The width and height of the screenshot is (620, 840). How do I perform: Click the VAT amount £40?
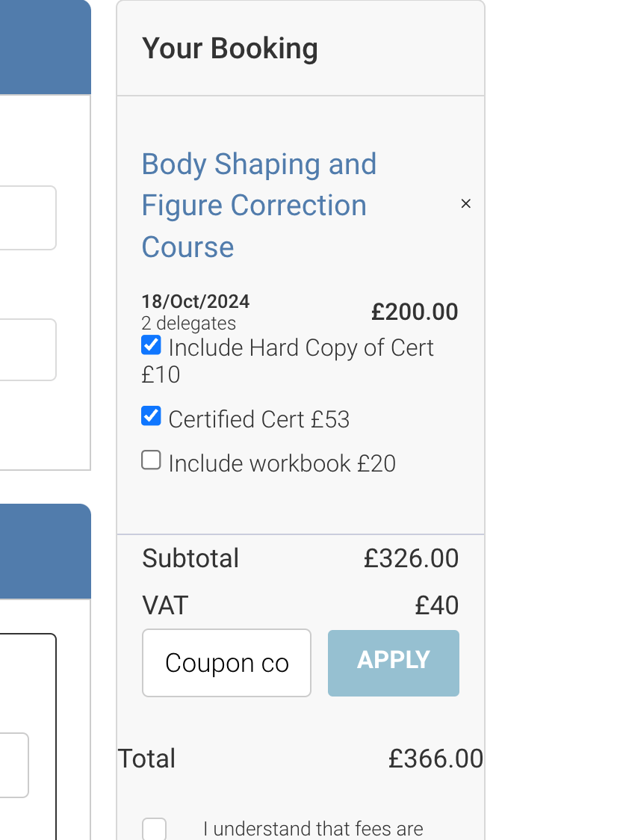point(437,605)
